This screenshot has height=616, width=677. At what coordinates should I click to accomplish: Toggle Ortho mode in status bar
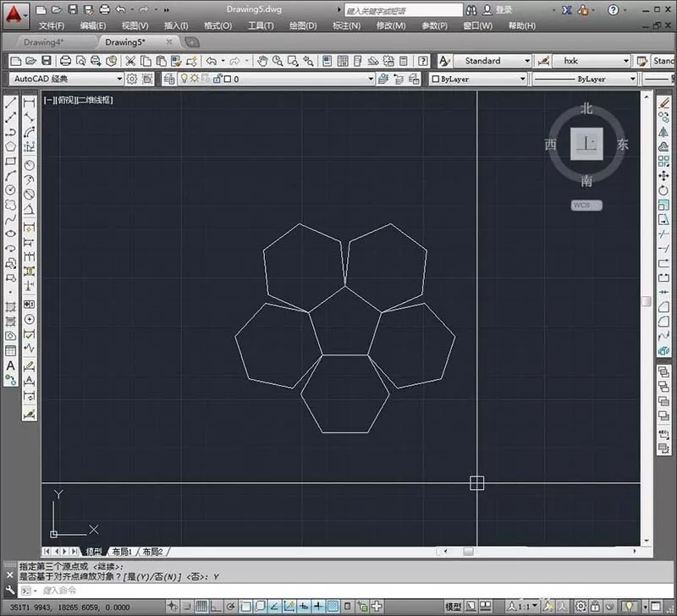pyautogui.click(x=216, y=607)
